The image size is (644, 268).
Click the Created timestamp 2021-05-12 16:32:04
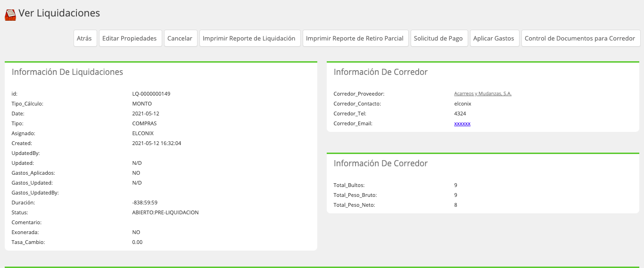(157, 143)
